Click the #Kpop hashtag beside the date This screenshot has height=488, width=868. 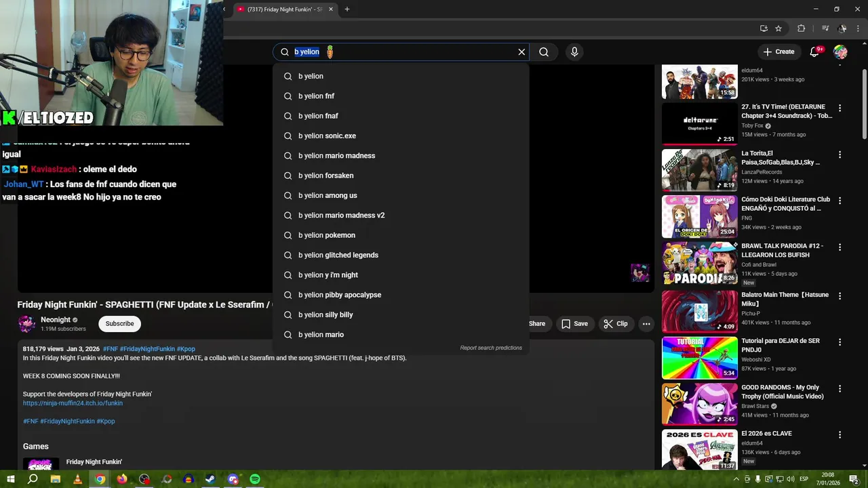click(186, 349)
